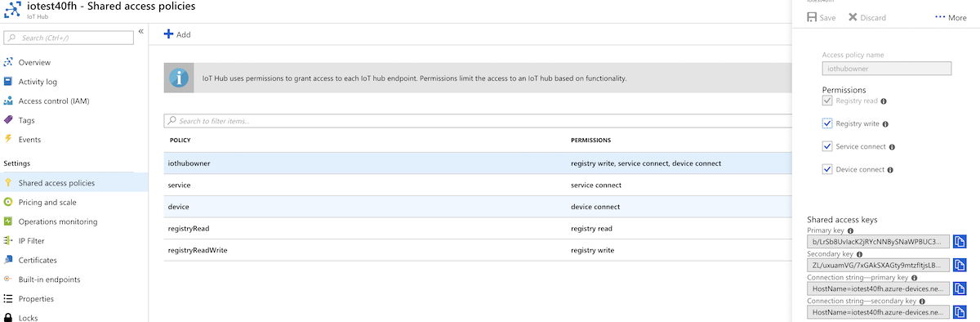Select the registryRead policy row
The width and height of the screenshot is (980, 322).
[478, 229]
